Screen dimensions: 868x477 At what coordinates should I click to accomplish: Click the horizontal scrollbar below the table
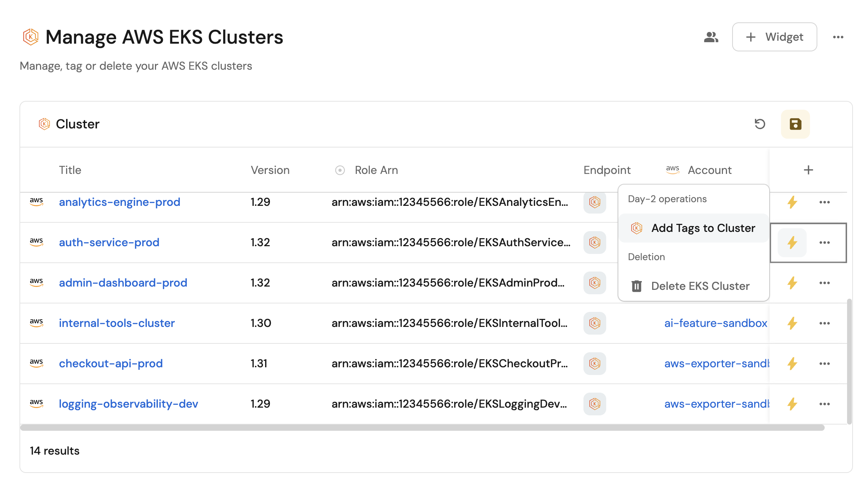(x=422, y=428)
